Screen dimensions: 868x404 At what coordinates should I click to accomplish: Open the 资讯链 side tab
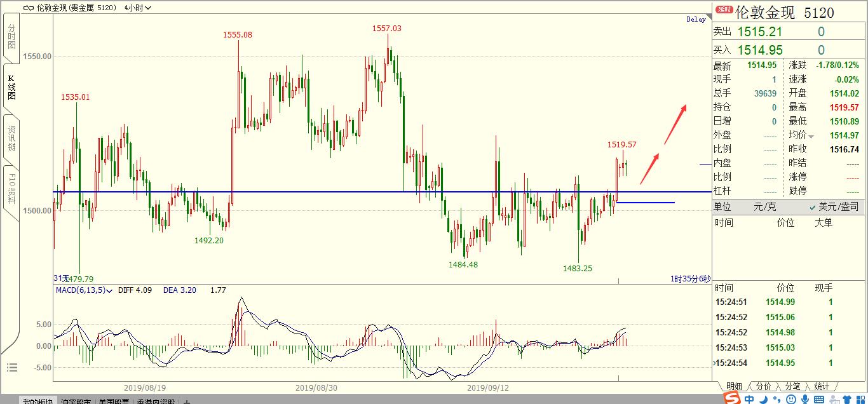[x=11, y=137]
